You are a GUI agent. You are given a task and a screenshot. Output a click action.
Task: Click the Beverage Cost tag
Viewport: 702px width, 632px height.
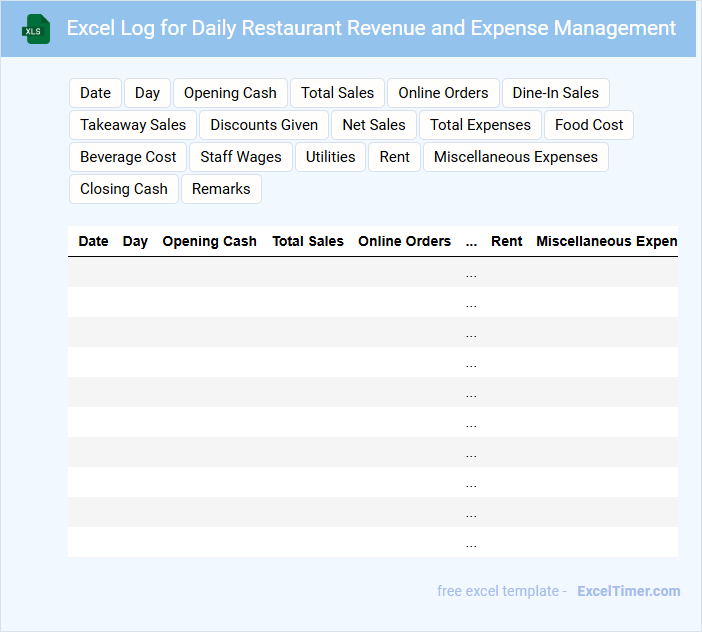[x=128, y=157]
